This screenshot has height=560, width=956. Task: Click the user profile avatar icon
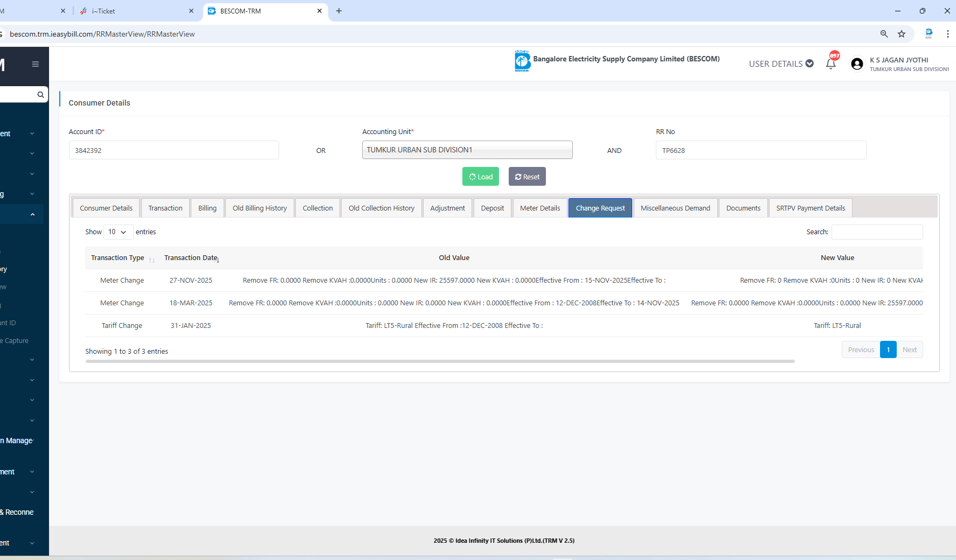click(x=856, y=64)
